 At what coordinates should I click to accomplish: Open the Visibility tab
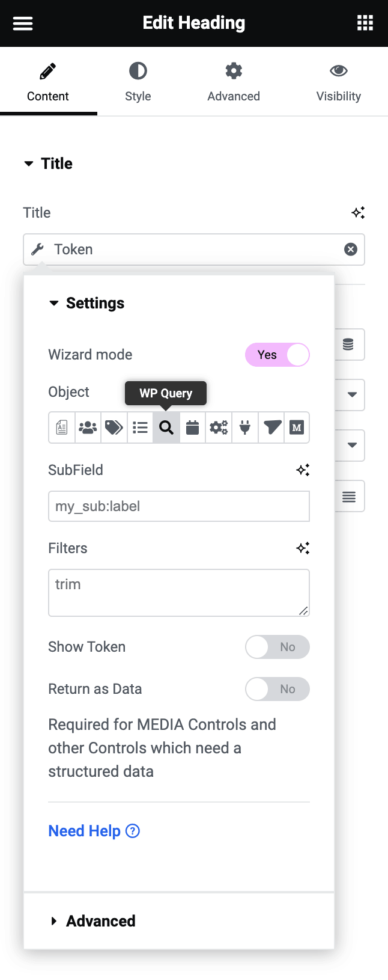[x=338, y=82]
